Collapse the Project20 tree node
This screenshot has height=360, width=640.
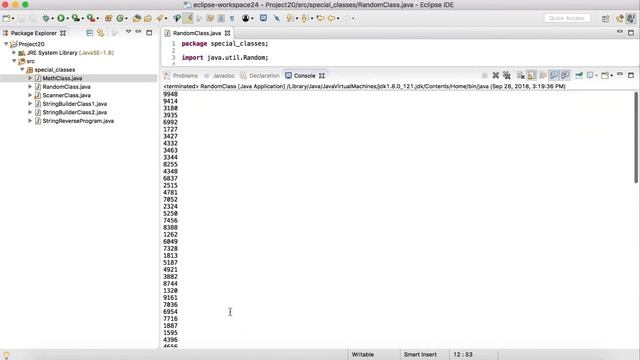tap(6, 44)
